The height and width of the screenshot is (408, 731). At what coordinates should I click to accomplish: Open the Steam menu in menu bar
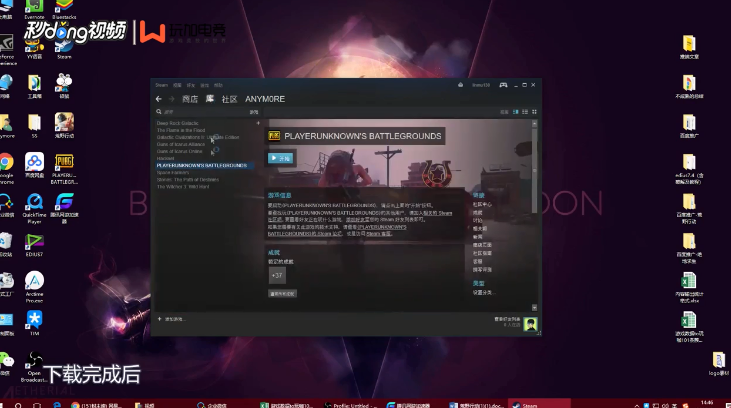(161, 85)
